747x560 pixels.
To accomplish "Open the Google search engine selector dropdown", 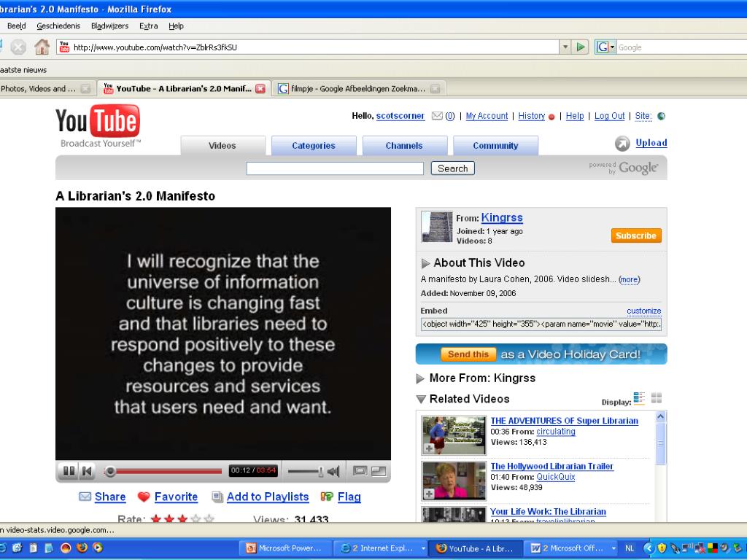I will (x=605, y=47).
